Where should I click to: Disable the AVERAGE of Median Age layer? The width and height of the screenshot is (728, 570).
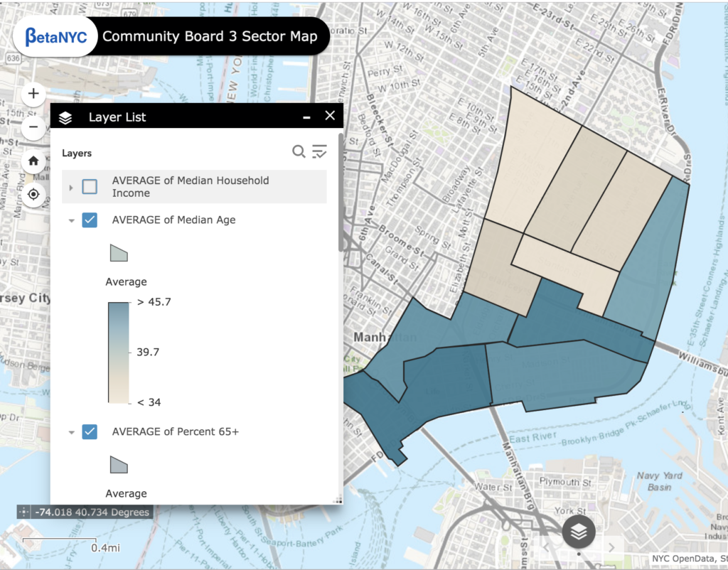89,220
